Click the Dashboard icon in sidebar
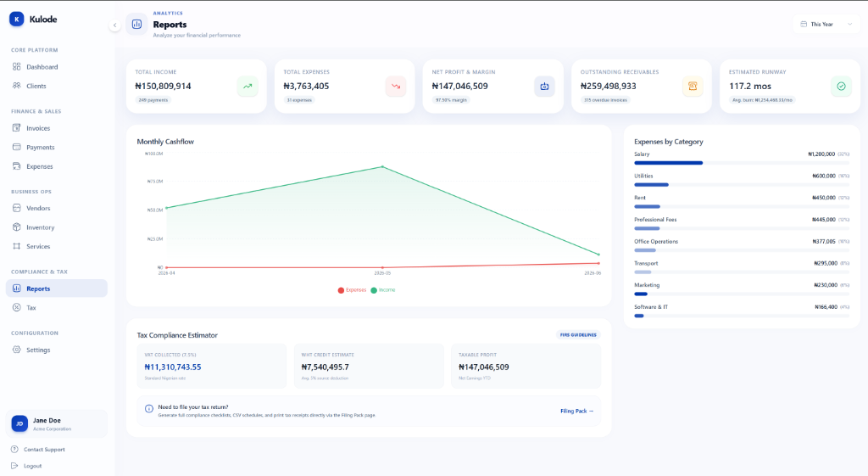 click(17, 67)
